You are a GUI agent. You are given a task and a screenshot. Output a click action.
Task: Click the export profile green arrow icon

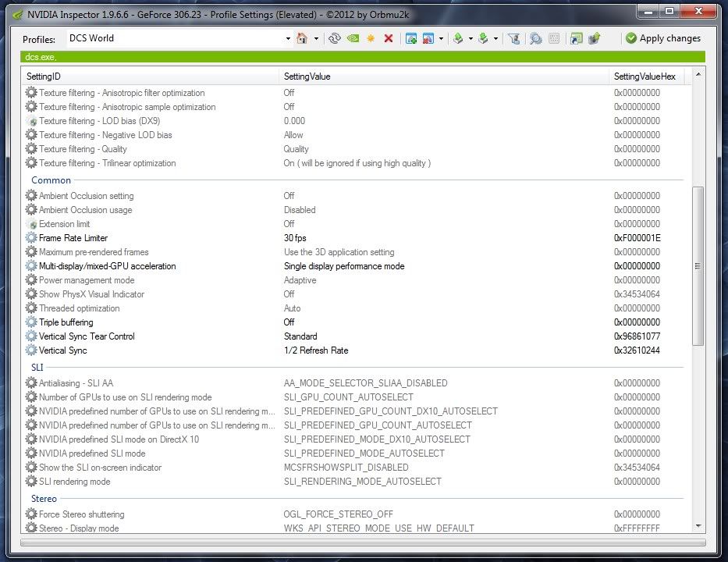pos(459,38)
